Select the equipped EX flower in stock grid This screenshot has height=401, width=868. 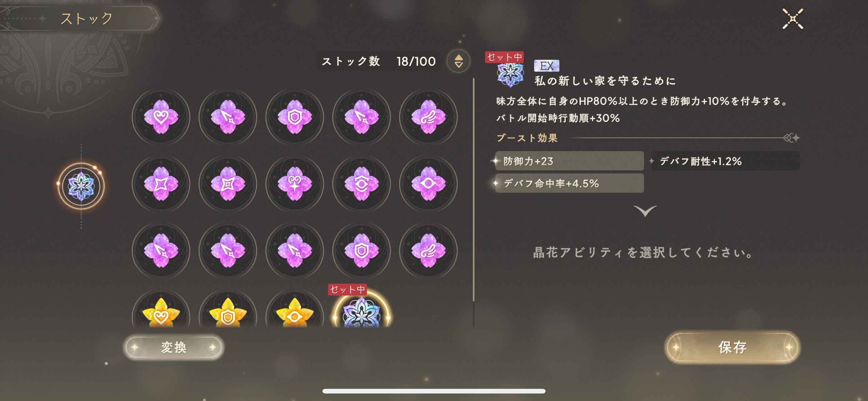click(361, 310)
